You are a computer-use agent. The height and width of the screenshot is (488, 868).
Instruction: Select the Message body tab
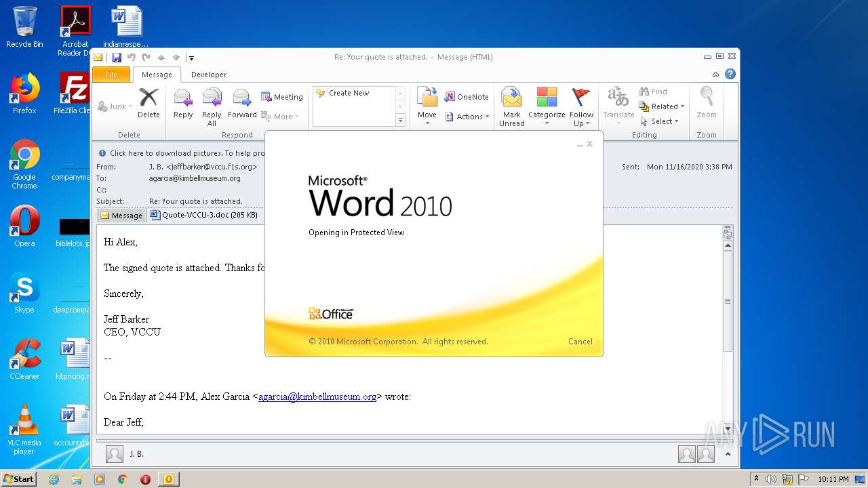(x=121, y=215)
